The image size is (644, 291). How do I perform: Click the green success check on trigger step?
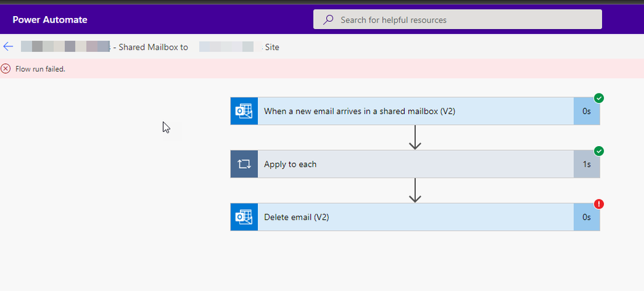[599, 98]
